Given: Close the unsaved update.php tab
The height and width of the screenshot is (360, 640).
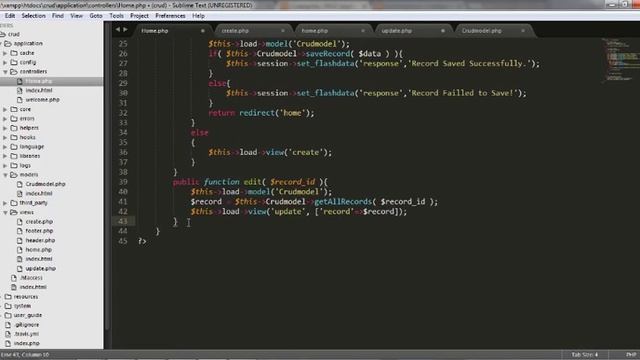Looking at the screenshot, I should coord(443,31).
